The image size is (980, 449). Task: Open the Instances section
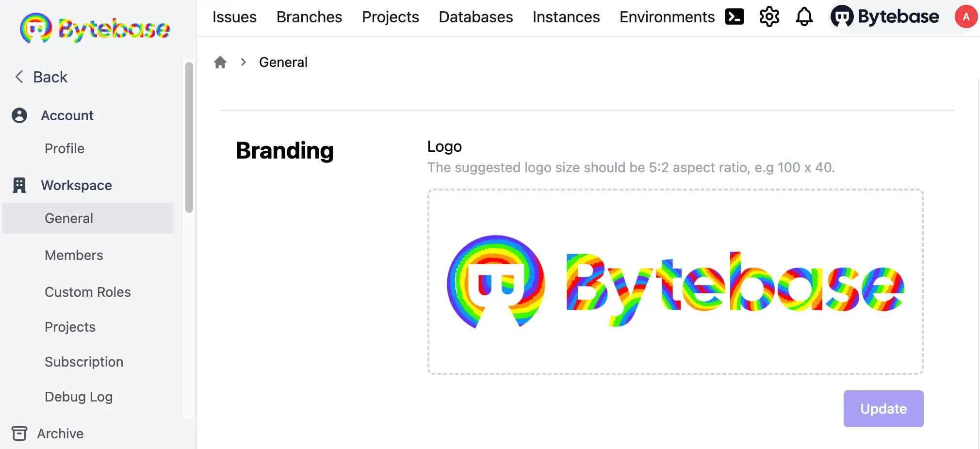(566, 16)
